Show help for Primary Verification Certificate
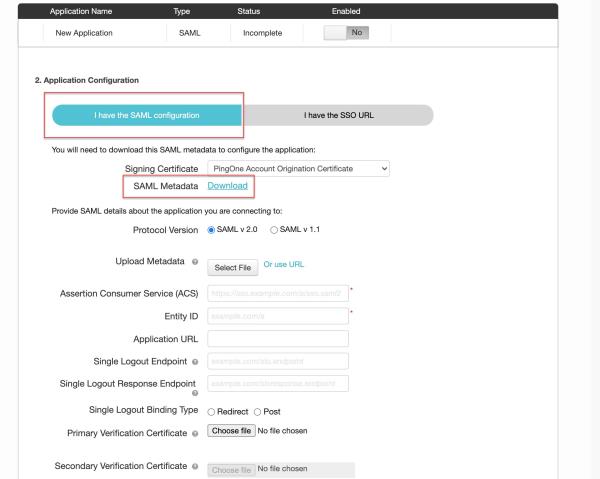This screenshot has width=600, height=479. 195,434
